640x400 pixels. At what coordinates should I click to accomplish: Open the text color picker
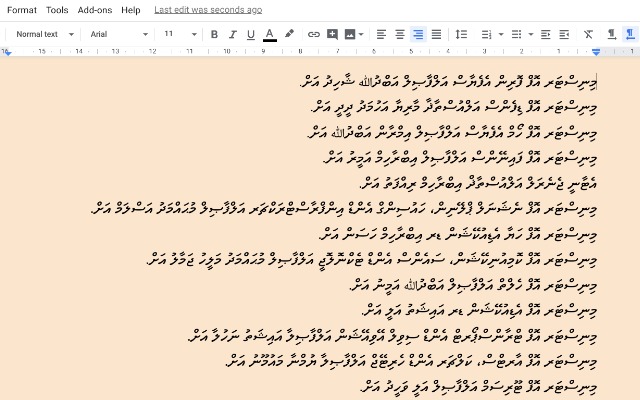click(x=269, y=34)
